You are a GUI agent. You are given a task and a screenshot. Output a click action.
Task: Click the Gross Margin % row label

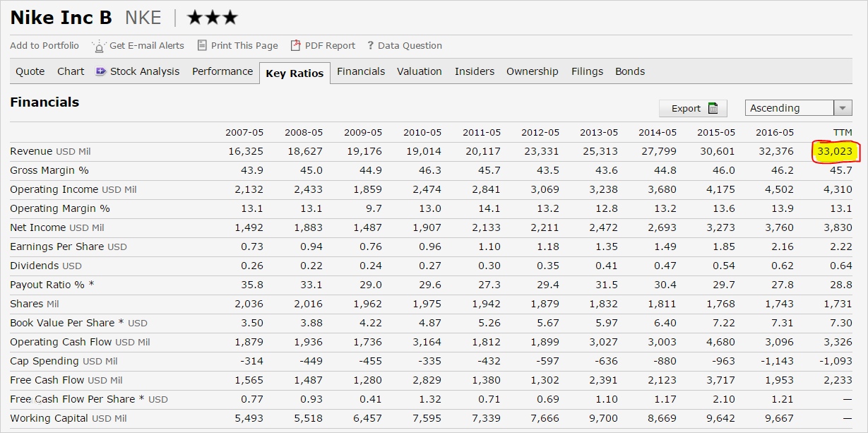coord(49,170)
